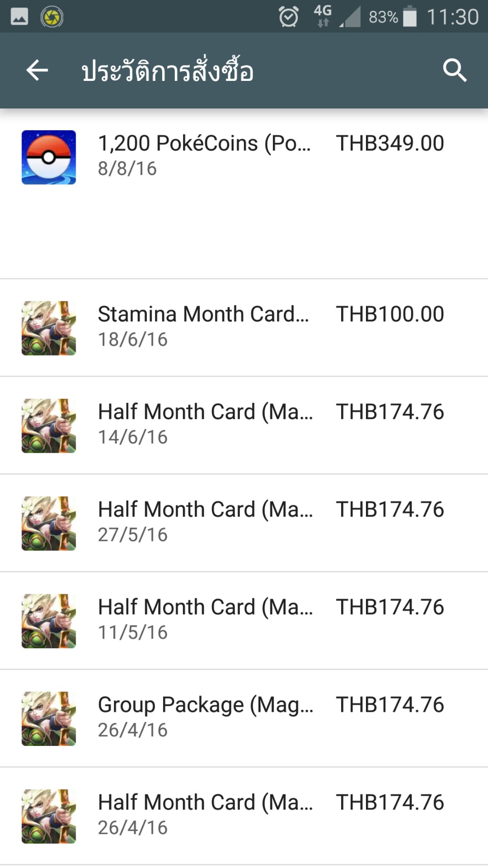This screenshot has width=488, height=868.
Task: Tap game icon beside Group Package
Action: (49, 719)
